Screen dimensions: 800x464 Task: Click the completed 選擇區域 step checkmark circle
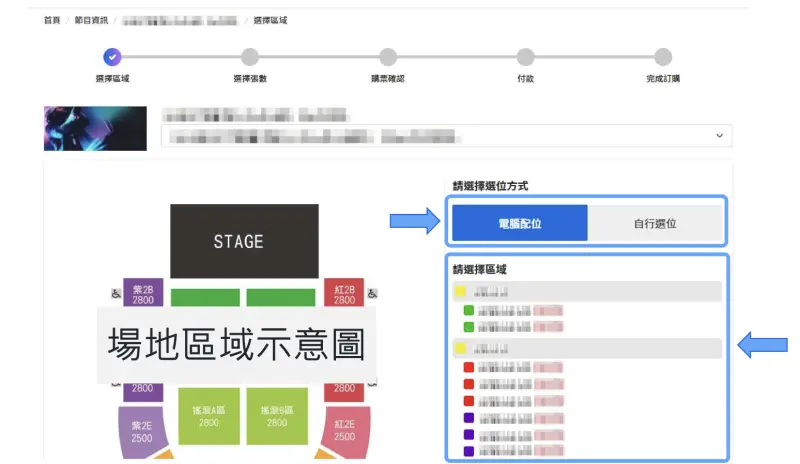coord(112,57)
